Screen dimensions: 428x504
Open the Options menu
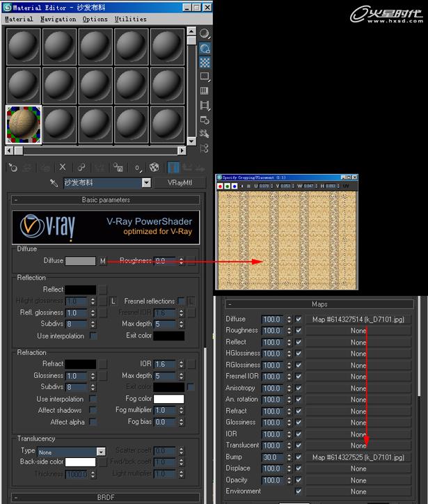(95, 19)
